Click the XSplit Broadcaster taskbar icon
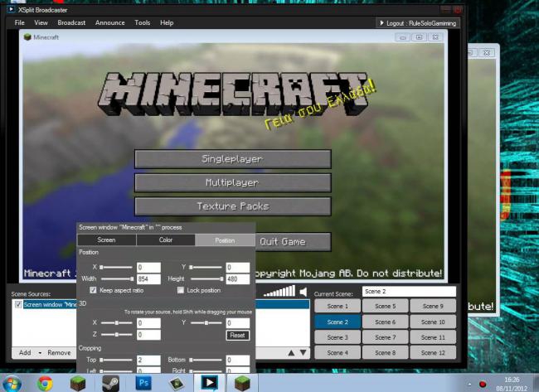The width and height of the screenshot is (539, 392). (x=210, y=383)
